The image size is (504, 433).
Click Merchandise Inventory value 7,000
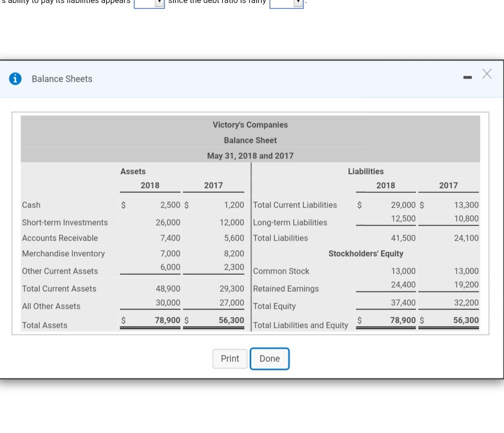tap(171, 254)
